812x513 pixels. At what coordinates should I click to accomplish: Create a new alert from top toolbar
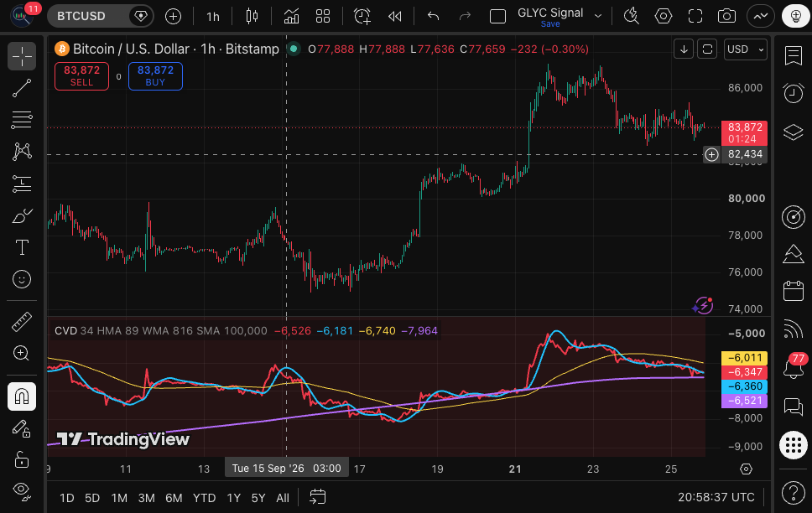(362, 17)
